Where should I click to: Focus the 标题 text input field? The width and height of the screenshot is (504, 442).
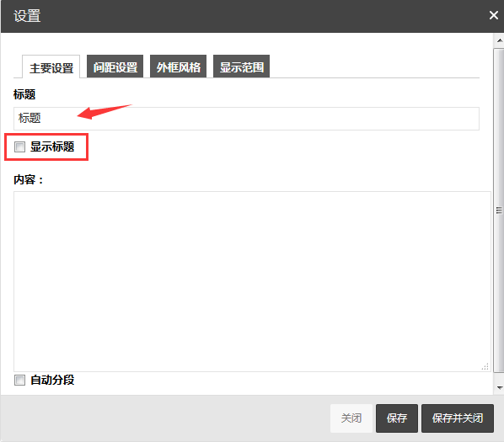click(x=246, y=119)
